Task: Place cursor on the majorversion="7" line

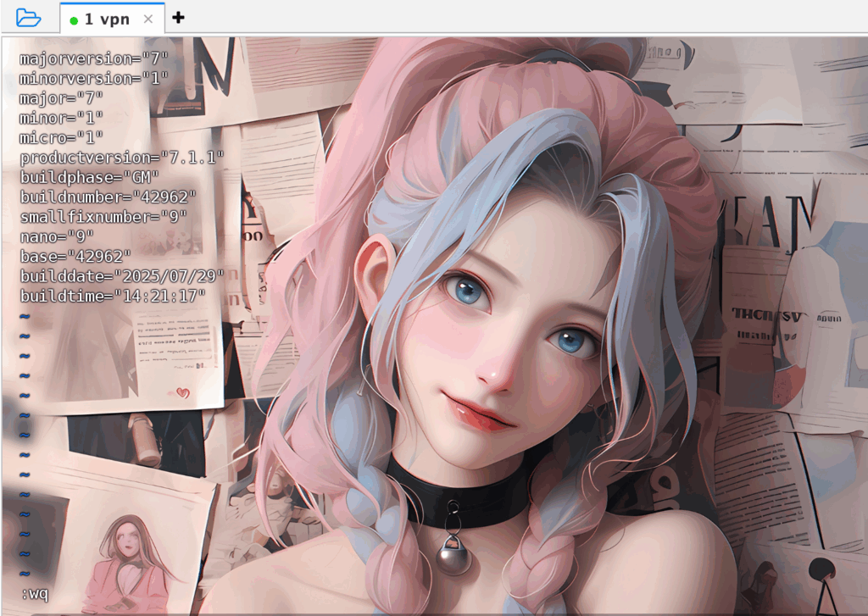Action: 94,58
